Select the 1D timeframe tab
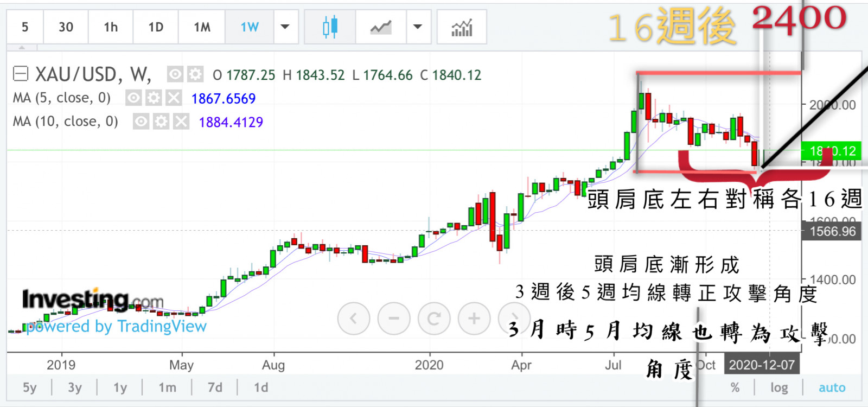 [156, 27]
